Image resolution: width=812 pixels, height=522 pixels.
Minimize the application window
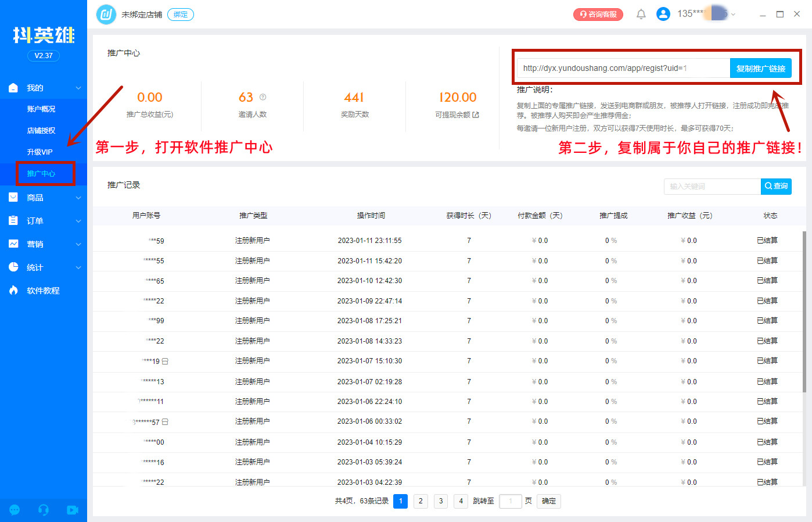coord(763,15)
